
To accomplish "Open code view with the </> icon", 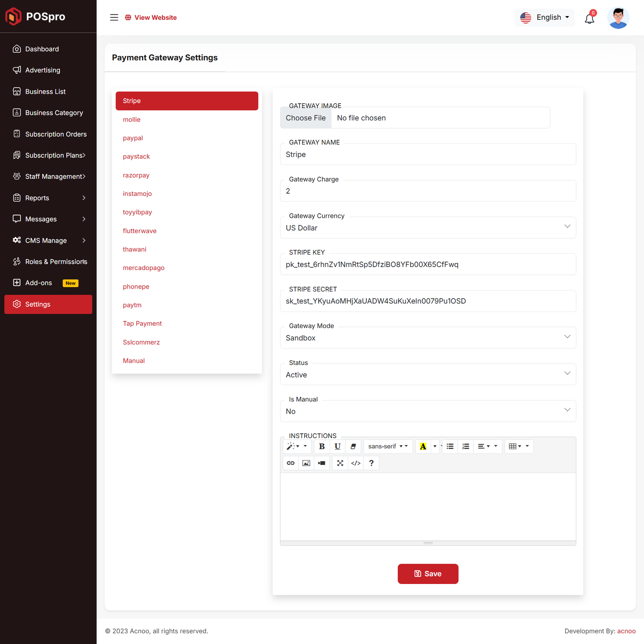I will 356,463.
